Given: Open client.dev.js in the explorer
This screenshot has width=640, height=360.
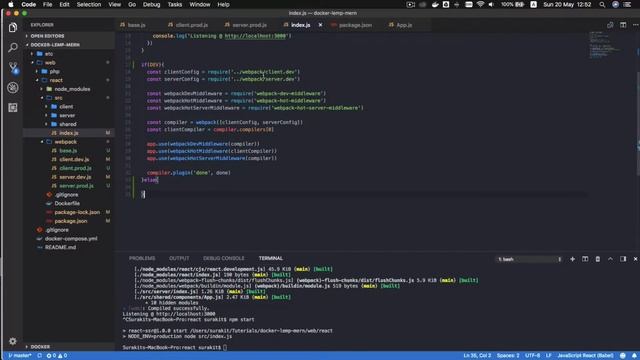Looking at the screenshot, I should coord(74,159).
